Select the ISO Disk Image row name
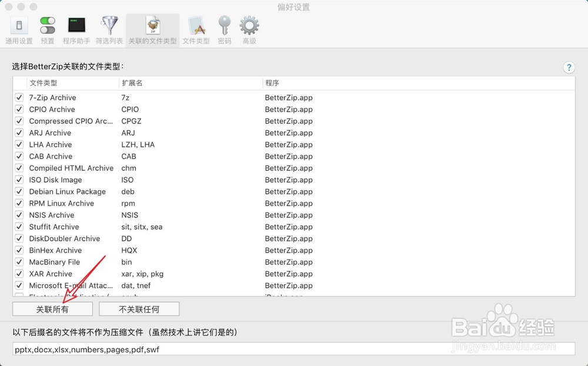Screen dimensions: 588x366 [x=55, y=180]
